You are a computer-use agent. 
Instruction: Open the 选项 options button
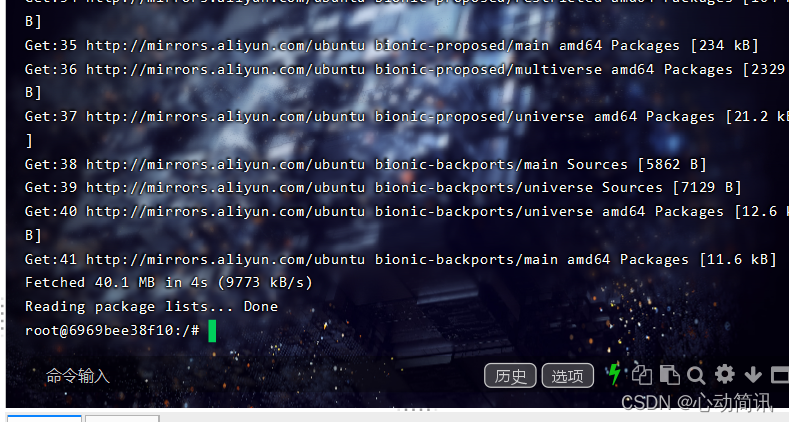point(568,376)
